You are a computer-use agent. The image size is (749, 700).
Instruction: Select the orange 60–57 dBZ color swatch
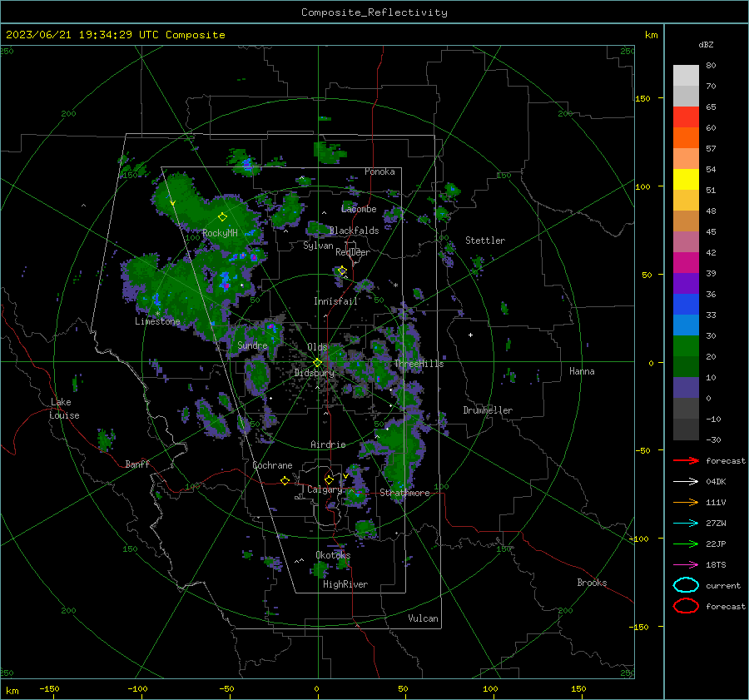tap(686, 137)
